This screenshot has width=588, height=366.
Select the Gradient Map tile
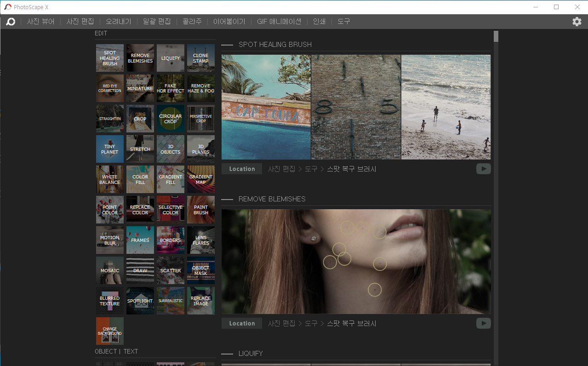[201, 179]
